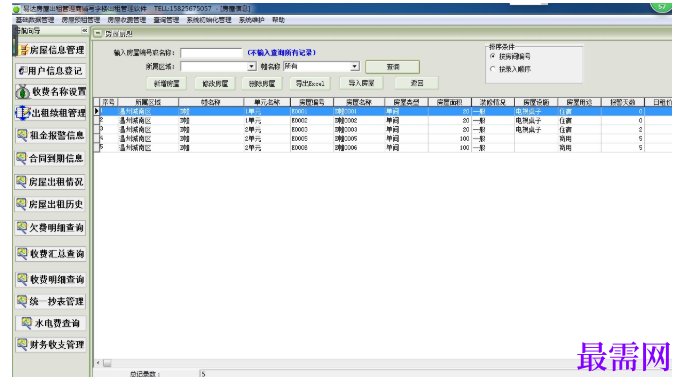
Task: Click the 查询 search button
Action: tap(392, 67)
